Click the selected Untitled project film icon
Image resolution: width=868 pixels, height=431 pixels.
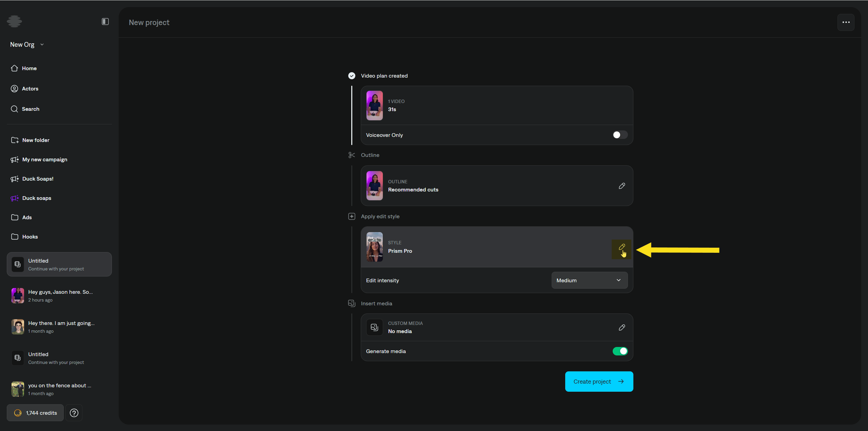[18, 264]
